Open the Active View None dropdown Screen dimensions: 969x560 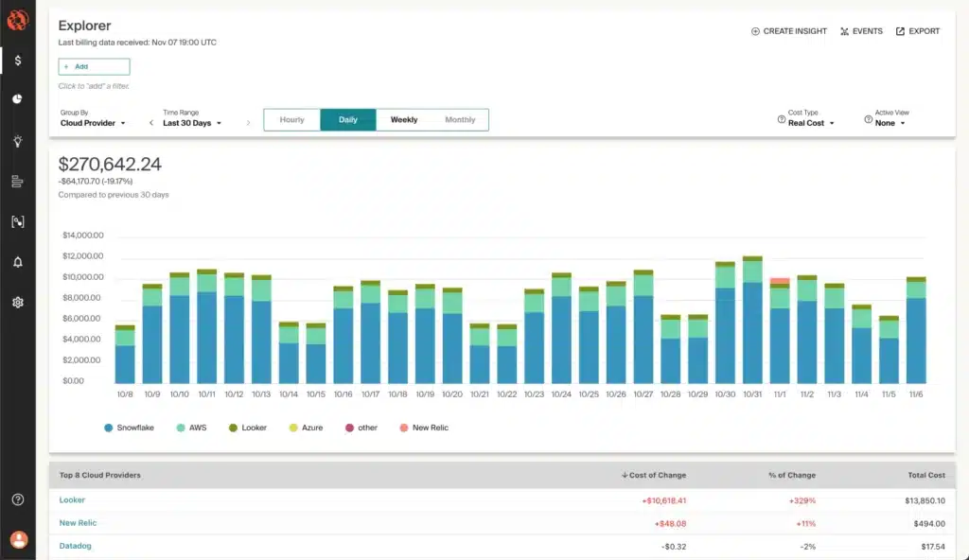[890, 123]
